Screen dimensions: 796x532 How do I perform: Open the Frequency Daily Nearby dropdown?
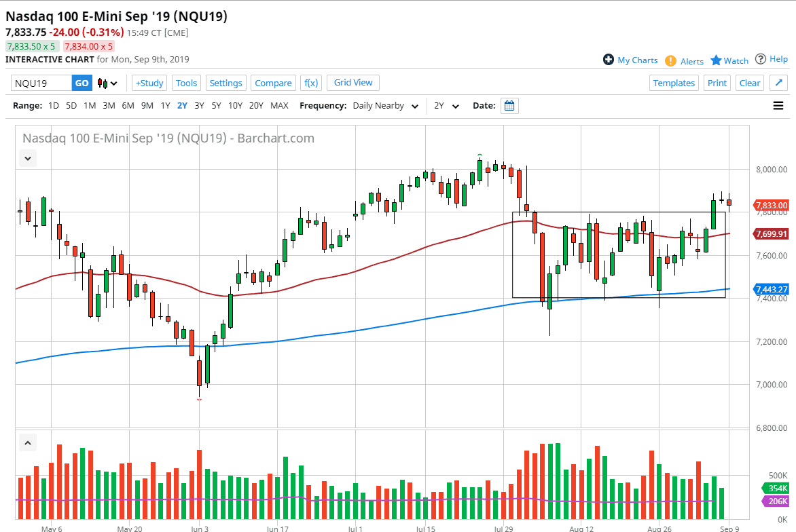pos(384,106)
